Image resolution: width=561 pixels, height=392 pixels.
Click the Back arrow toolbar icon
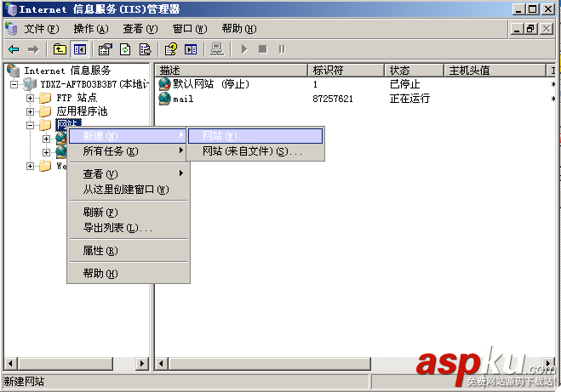[14, 49]
